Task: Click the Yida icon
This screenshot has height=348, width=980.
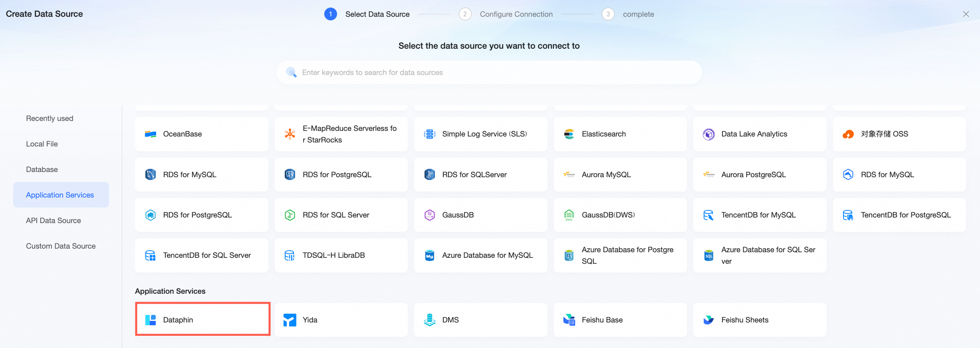Action: coord(290,320)
